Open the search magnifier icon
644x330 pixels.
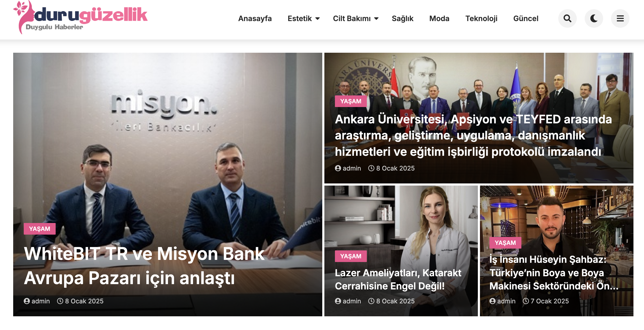[567, 18]
